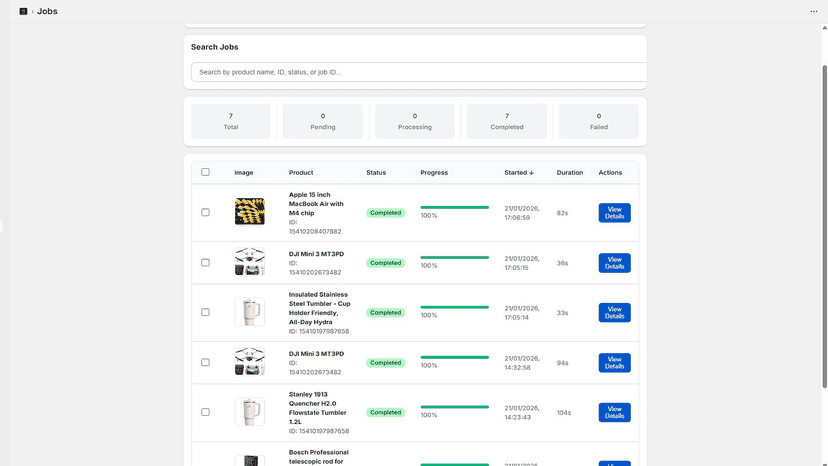The height and width of the screenshot is (466, 828).
Task: Open DJI Mini 3 thumbnail in 17:05:15 row
Action: pos(250,262)
